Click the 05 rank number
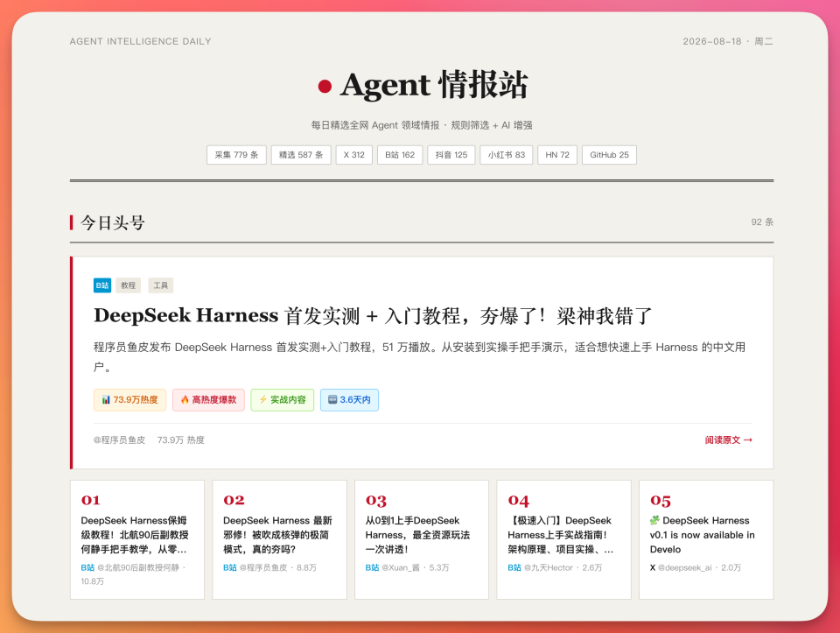 (661, 501)
